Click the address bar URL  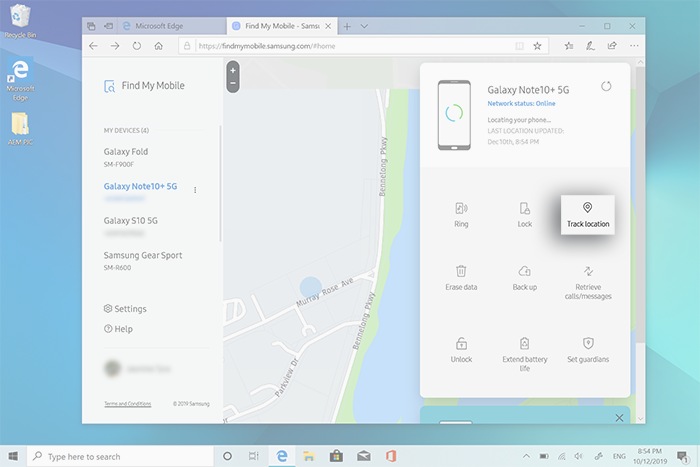267,46
